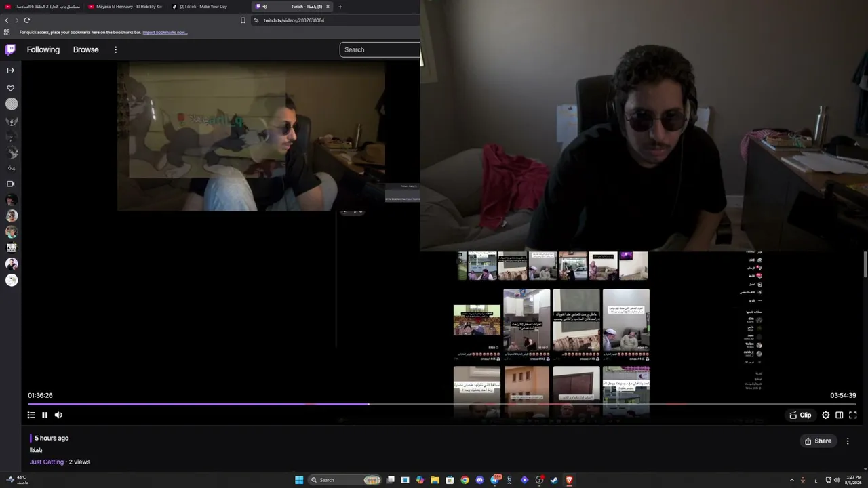This screenshot has height=488, width=868.
Task: Focus the Twitch Search field
Action: [x=380, y=49]
